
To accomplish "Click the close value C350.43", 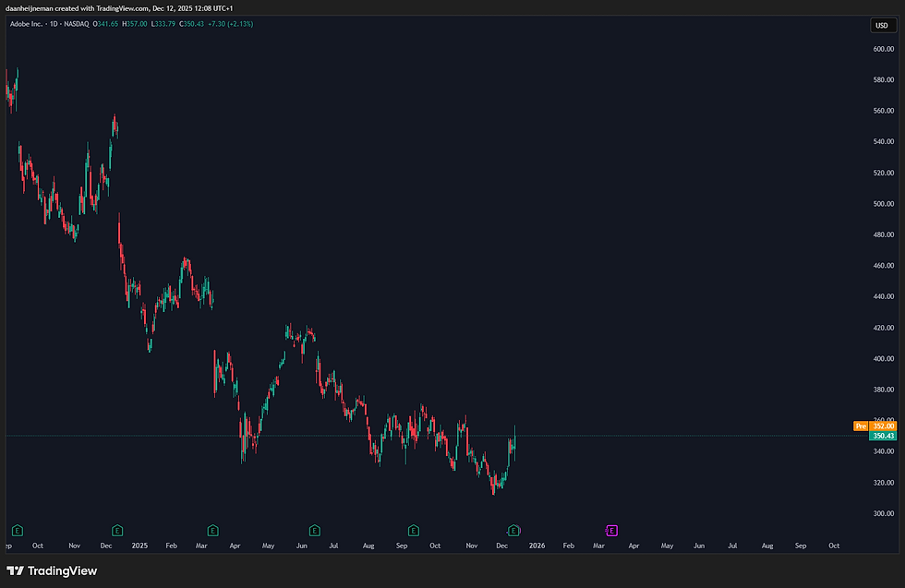I will tap(192, 24).
